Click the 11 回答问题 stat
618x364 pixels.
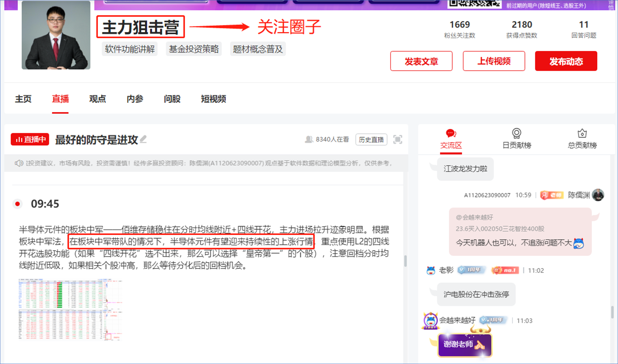584,29
